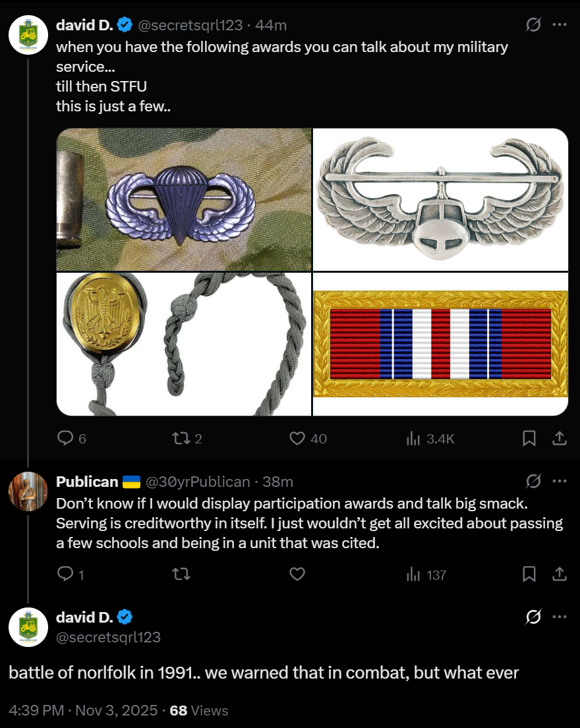Viewport: 580px width, 728px height.
Task: Click Publican's profile avatar
Action: point(28,491)
